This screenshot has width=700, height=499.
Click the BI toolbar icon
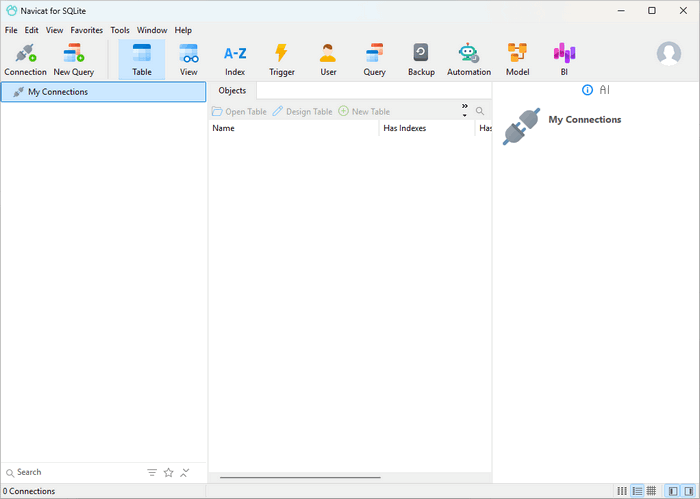click(x=564, y=59)
